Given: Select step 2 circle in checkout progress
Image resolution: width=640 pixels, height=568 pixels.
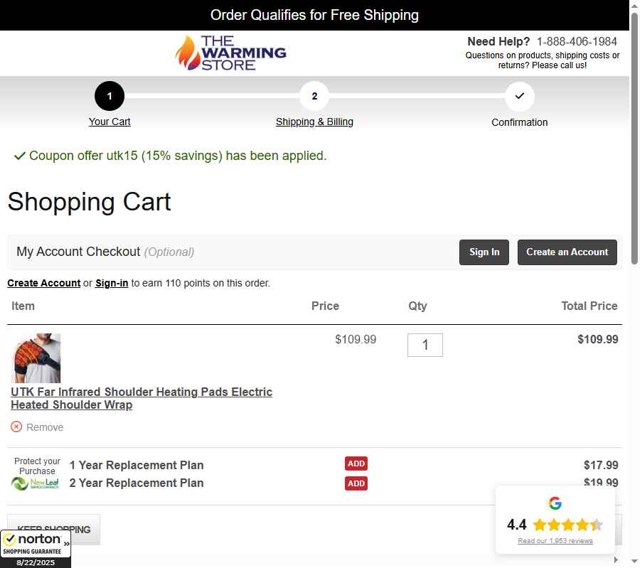Looking at the screenshot, I should 314,96.
